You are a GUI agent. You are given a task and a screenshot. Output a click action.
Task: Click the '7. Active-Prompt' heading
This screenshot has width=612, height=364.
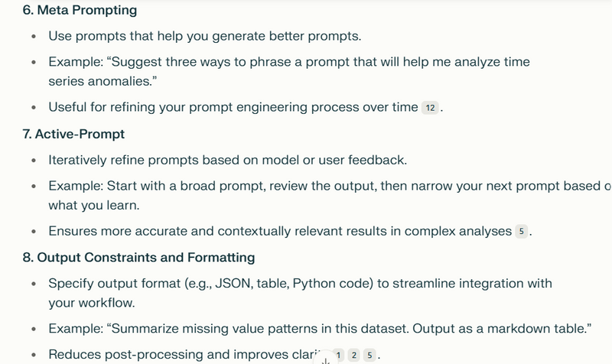click(73, 135)
